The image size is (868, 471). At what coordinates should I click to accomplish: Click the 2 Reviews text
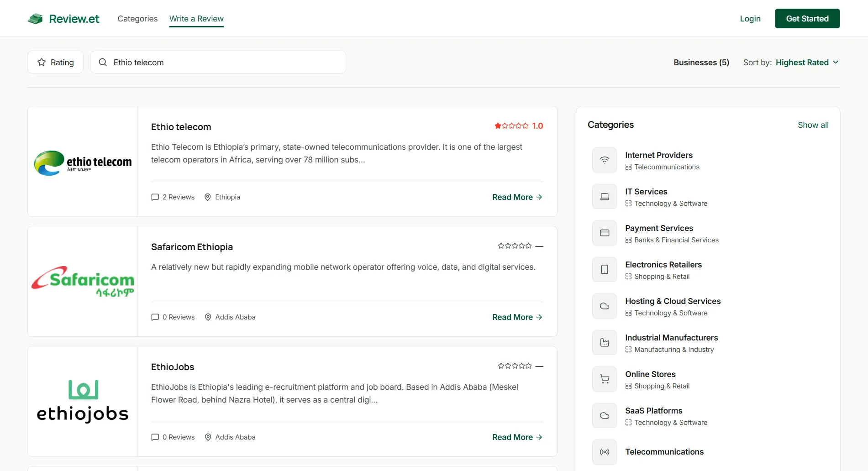coord(179,197)
